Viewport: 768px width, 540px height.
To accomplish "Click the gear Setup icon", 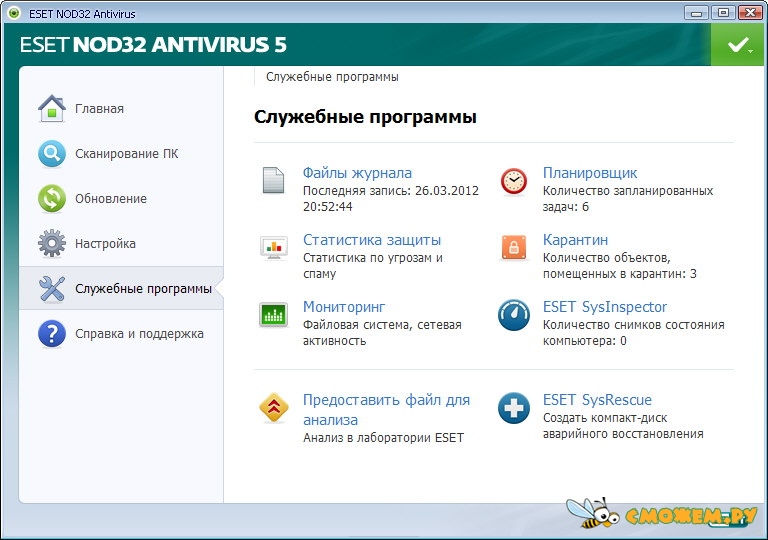I will (x=51, y=243).
